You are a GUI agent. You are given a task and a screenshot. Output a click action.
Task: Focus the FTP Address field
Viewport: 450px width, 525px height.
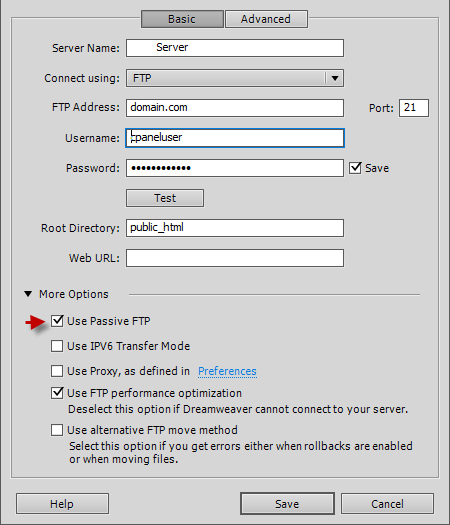click(235, 108)
